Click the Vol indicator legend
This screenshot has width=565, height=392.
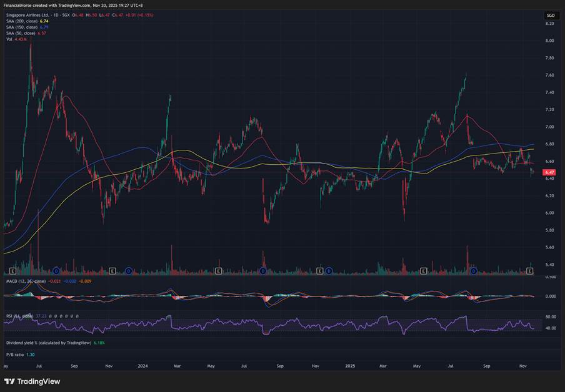click(x=9, y=39)
